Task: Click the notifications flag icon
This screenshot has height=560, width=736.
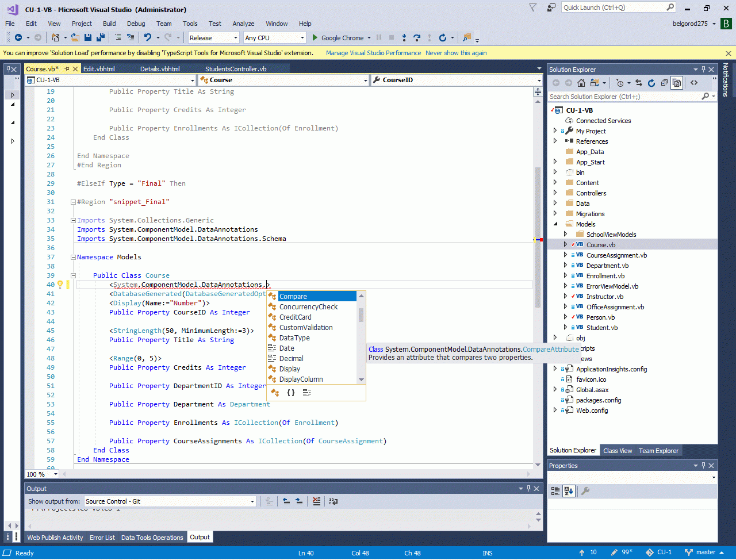Action: tap(533, 7)
